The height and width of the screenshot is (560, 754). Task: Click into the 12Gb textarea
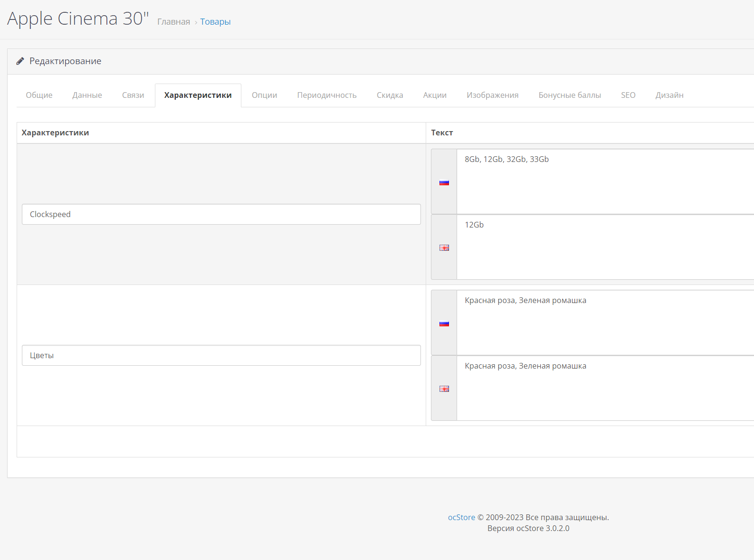[605, 247]
